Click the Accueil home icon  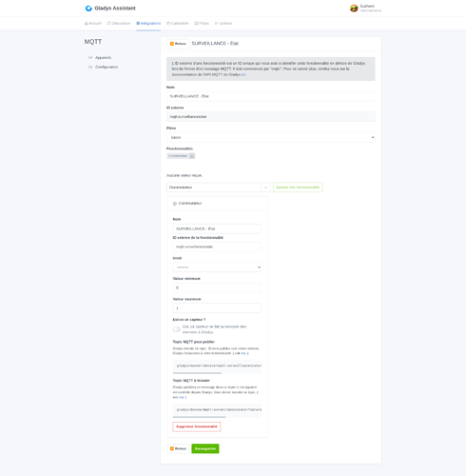point(86,24)
